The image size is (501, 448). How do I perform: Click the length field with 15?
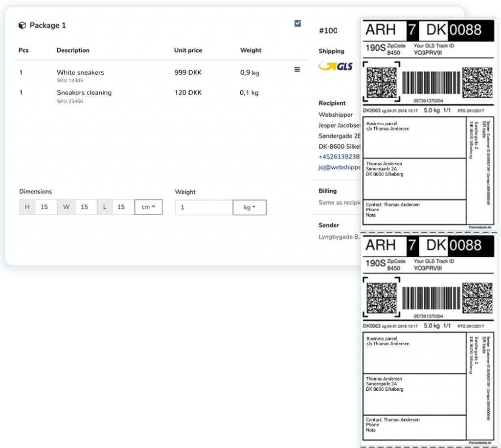click(123, 207)
